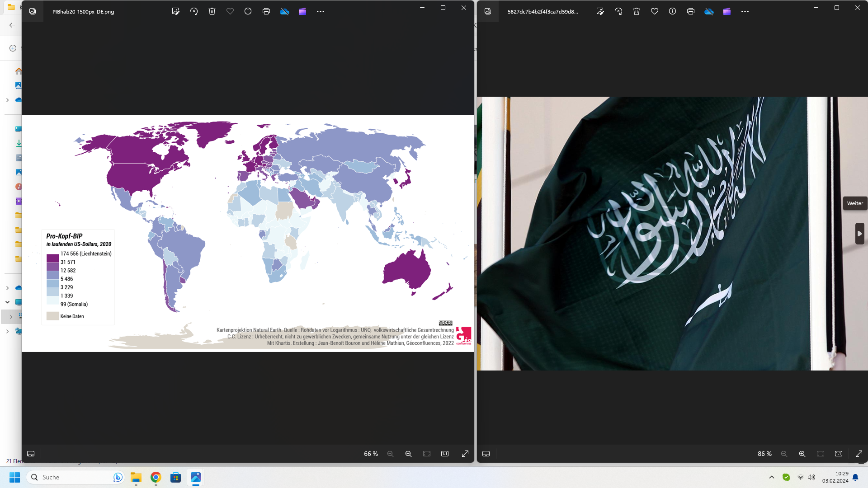This screenshot has height=488, width=868.
Task: Click OneDrive icon in left Photos window
Action: click(x=284, y=11)
